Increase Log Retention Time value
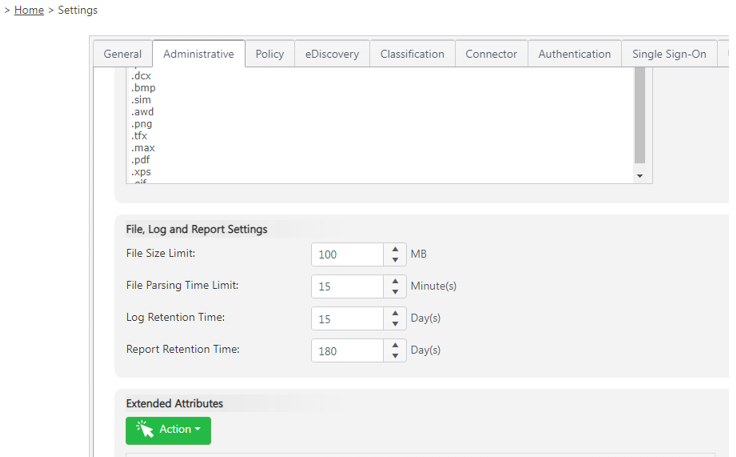Image resolution: width=736 pixels, height=457 pixels. point(396,313)
